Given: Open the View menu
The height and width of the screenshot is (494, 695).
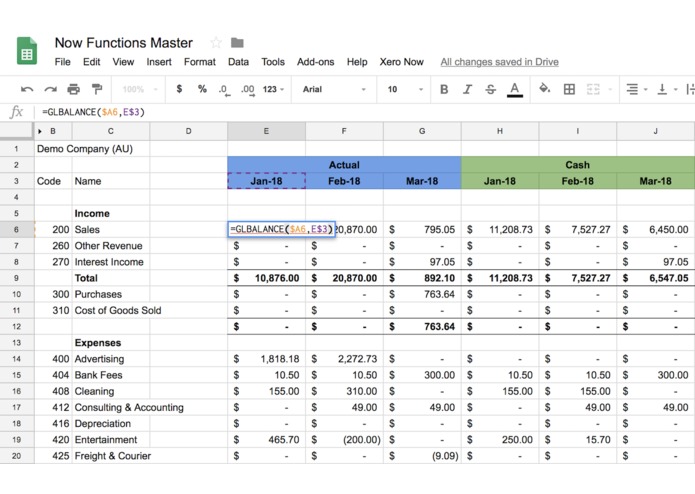Looking at the screenshot, I should tap(123, 62).
